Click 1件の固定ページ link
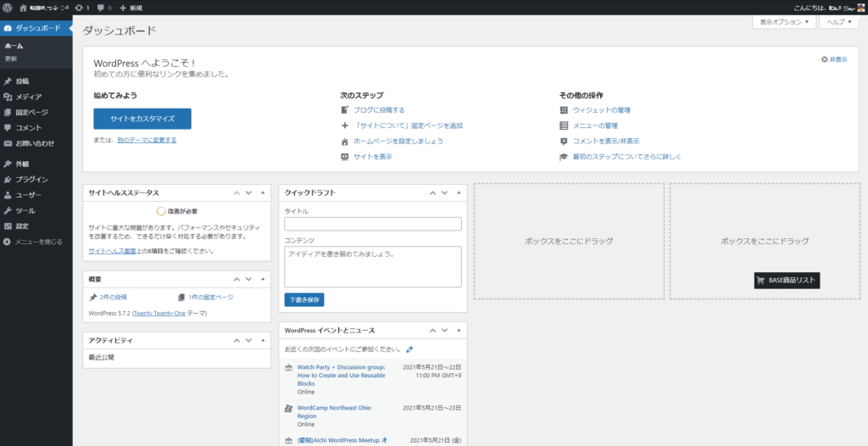The height and width of the screenshot is (446, 868). click(x=211, y=298)
